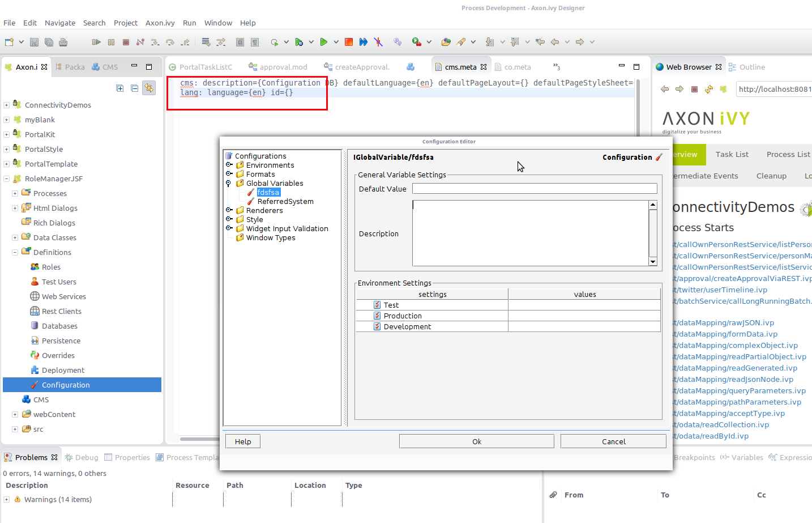Image resolution: width=812 pixels, height=523 pixels.
Task: Toggle the Development environment checkbox
Action: click(x=377, y=326)
